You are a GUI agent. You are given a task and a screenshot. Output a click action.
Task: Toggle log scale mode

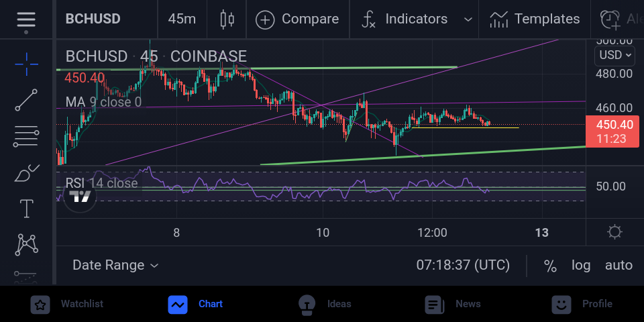click(581, 266)
